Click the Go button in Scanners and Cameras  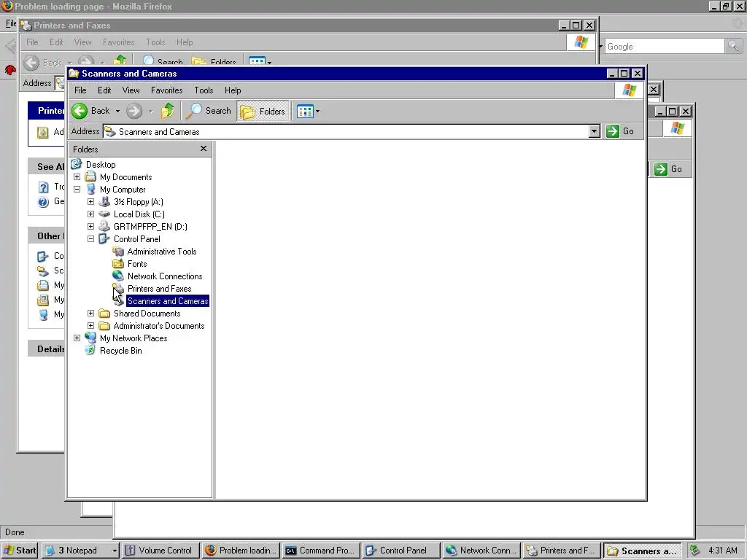point(620,131)
